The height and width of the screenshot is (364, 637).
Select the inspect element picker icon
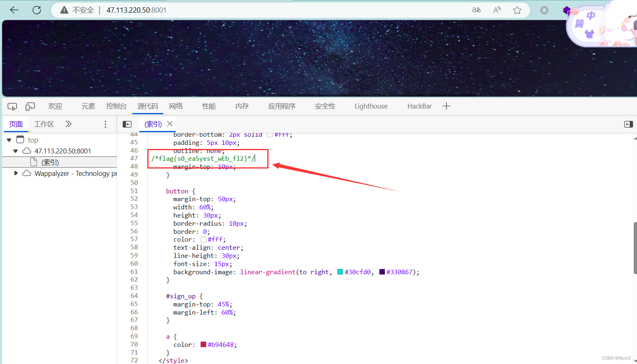[x=12, y=107]
